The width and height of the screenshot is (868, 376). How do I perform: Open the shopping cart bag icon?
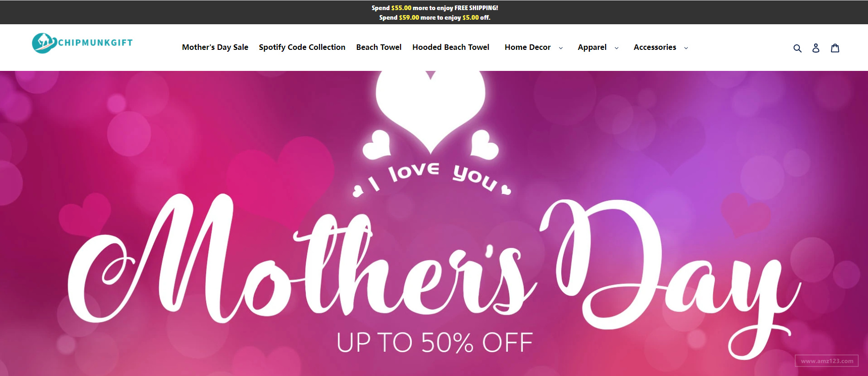[x=835, y=48]
